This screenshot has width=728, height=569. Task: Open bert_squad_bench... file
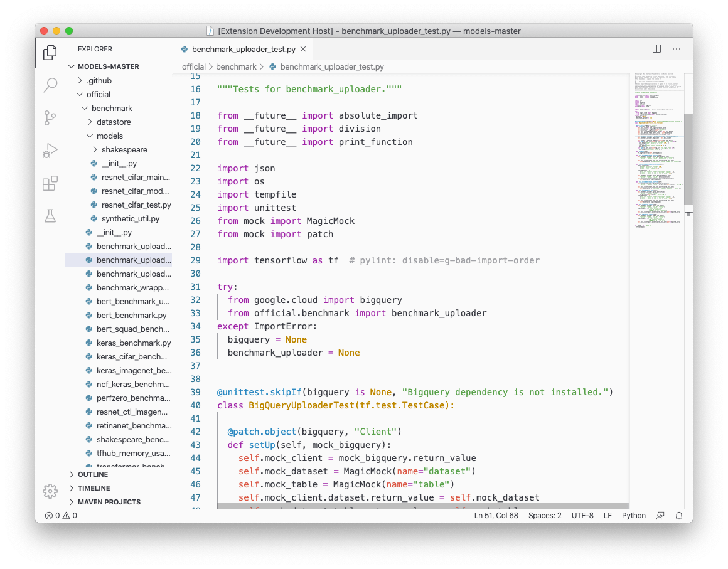pos(119,329)
